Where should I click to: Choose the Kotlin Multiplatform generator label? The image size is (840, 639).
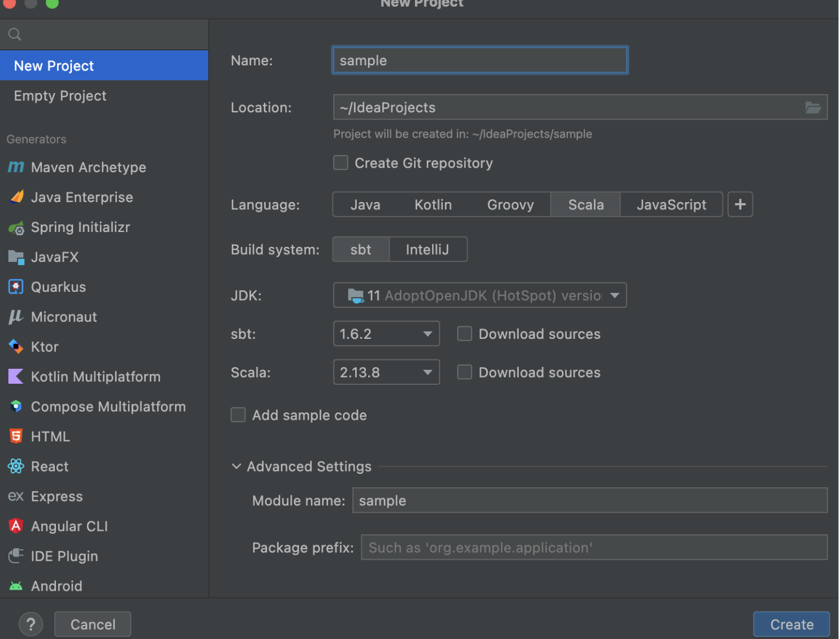point(96,377)
